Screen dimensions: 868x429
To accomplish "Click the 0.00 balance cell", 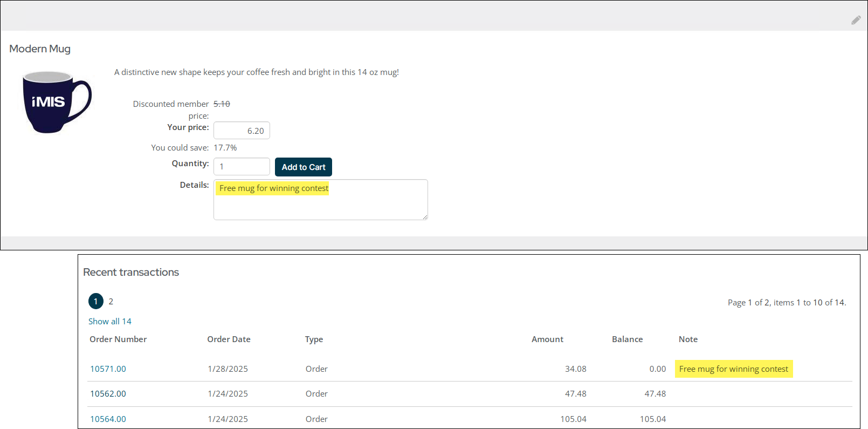I will (x=658, y=369).
